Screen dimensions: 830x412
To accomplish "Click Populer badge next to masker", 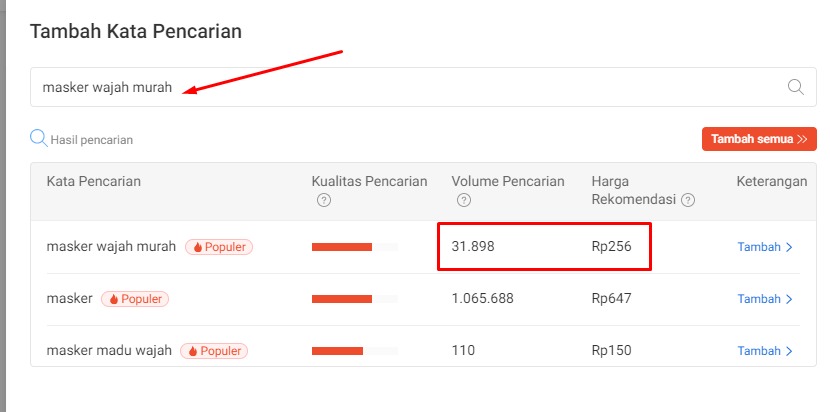I will point(135,298).
